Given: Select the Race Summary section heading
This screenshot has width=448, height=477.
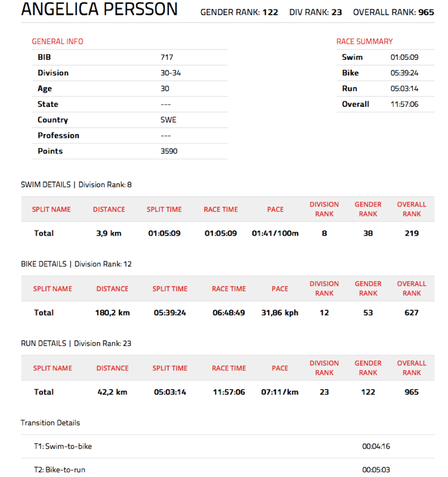Looking at the screenshot, I should tap(364, 42).
